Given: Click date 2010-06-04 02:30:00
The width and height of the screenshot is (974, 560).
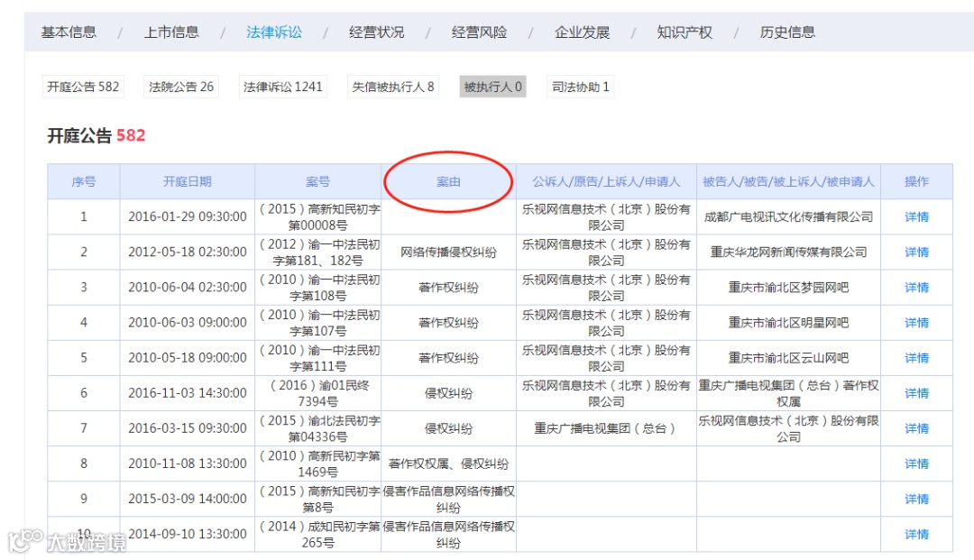Looking at the screenshot, I should 187,288.
